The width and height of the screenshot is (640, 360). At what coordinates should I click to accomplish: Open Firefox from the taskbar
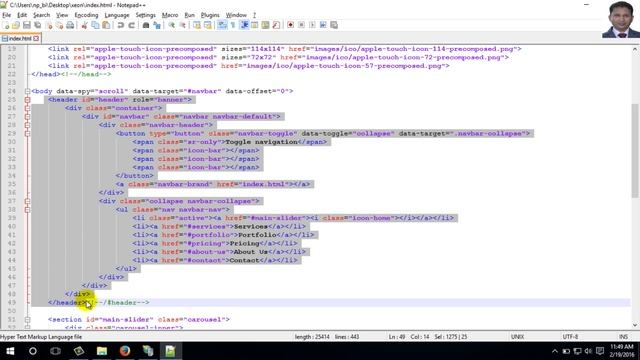[x=125, y=351]
